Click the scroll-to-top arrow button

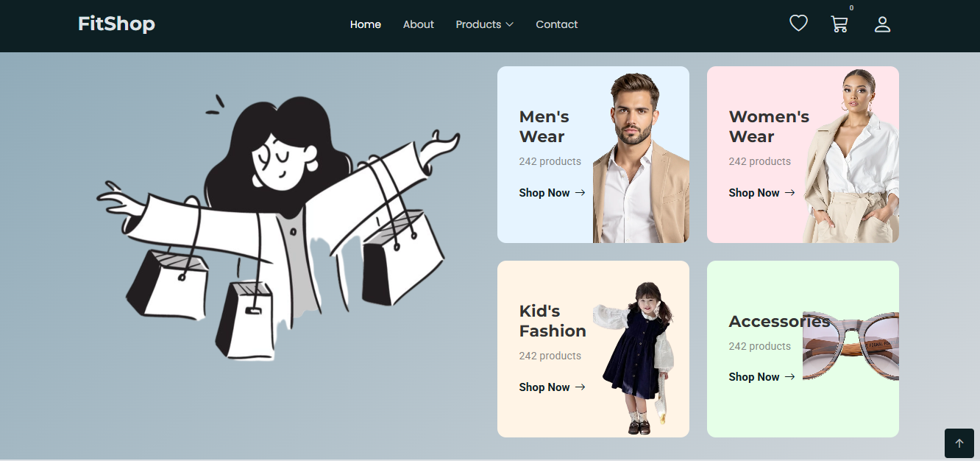[959, 443]
